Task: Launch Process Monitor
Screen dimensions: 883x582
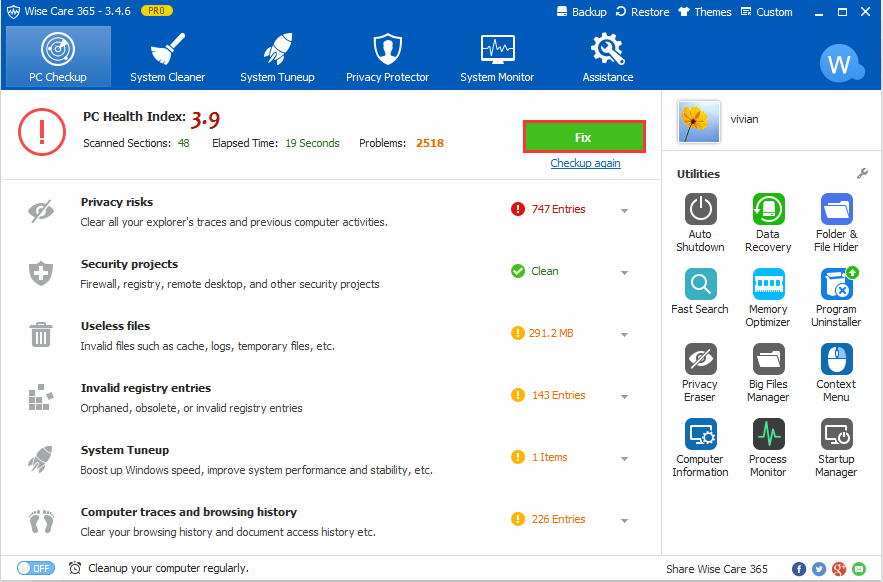Action: (x=768, y=447)
